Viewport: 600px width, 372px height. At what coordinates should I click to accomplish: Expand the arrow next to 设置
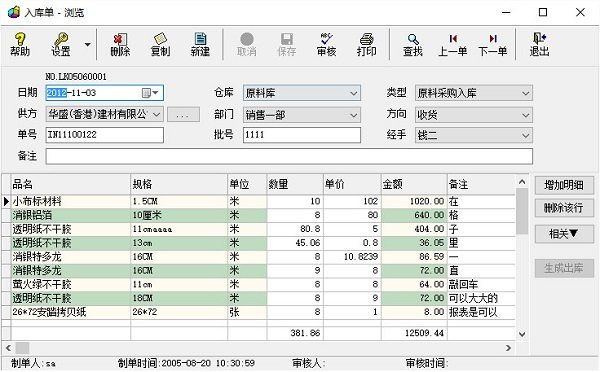88,45
